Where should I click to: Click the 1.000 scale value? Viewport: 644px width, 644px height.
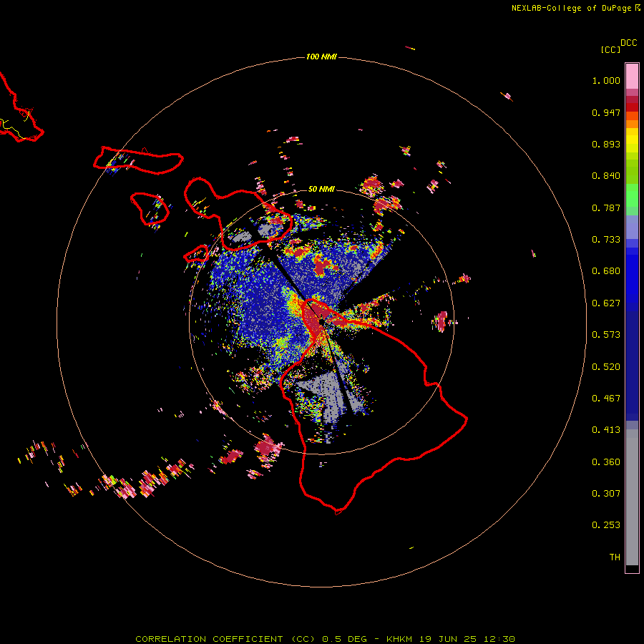point(606,80)
